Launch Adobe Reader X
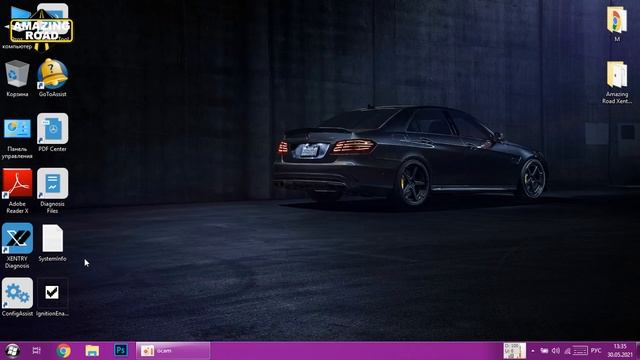Viewport: 640px width, 360px height. click(17, 191)
